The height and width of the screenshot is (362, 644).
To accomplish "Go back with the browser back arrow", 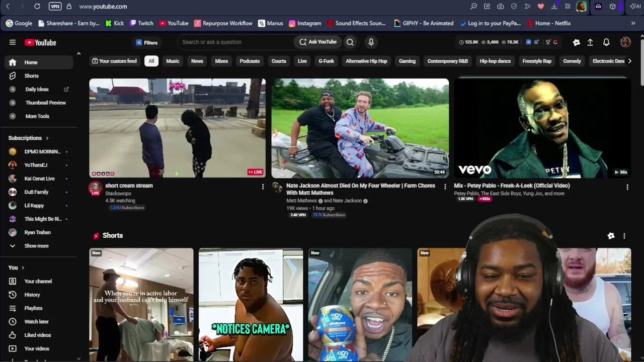I will pos(8,7).
